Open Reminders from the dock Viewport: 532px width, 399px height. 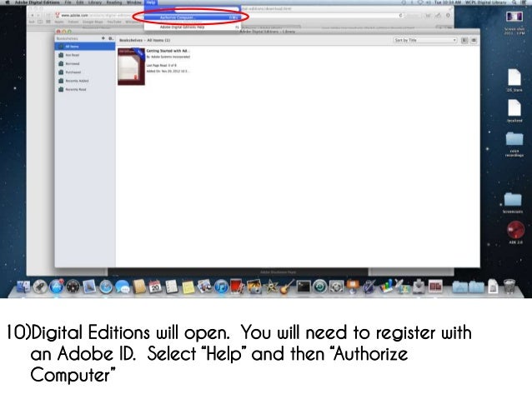tap(172, 287)
